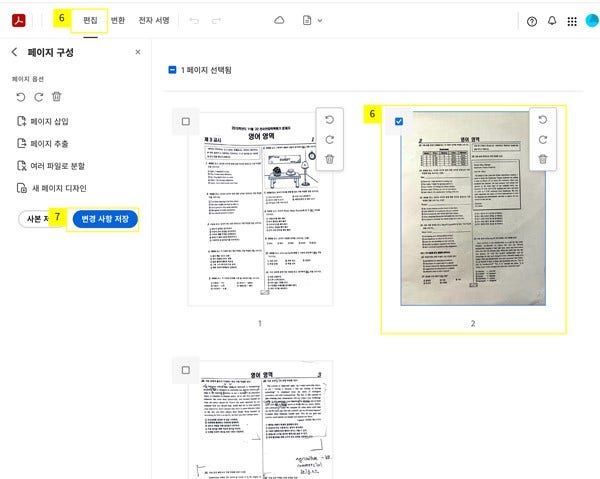Click the 페이지 삽입 icon
This screenshot has width=600, height=479.
point(21,121)
